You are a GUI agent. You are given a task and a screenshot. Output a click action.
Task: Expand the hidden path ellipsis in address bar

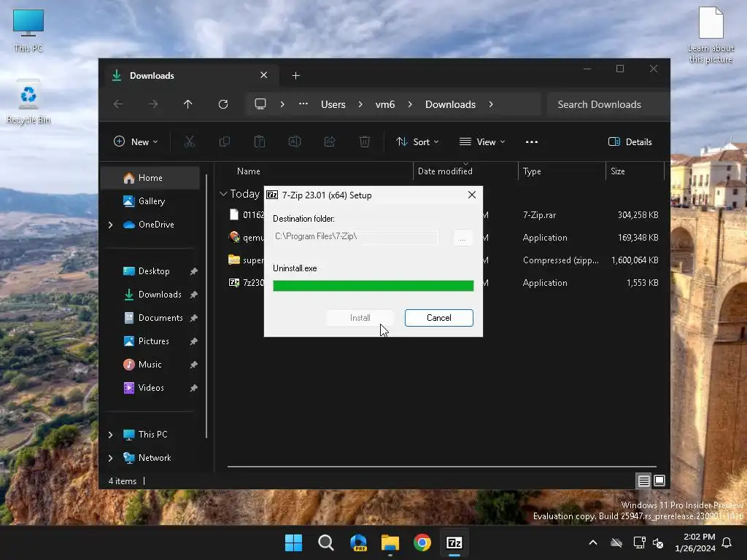(303, 104)
